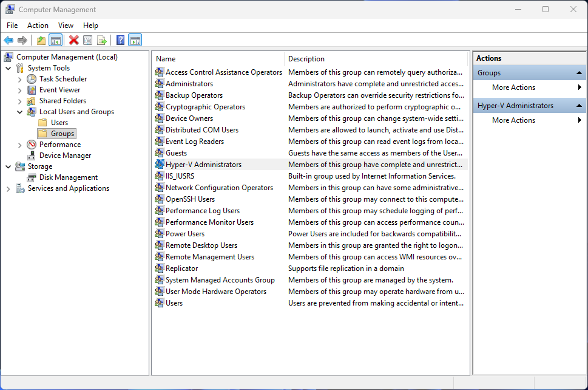
Task: Toggle the Actions pane visibility icon
Action: pyautogui.click(x=135, y=40)
